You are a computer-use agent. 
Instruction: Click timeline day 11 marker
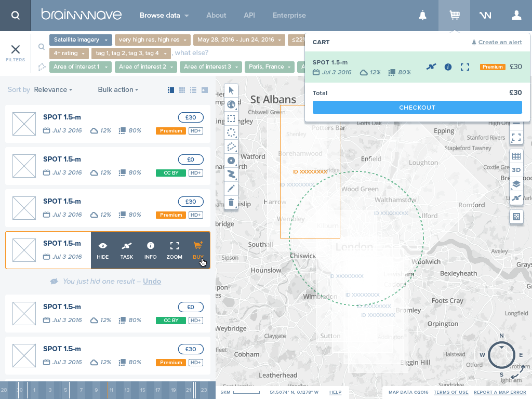point(111,390)
